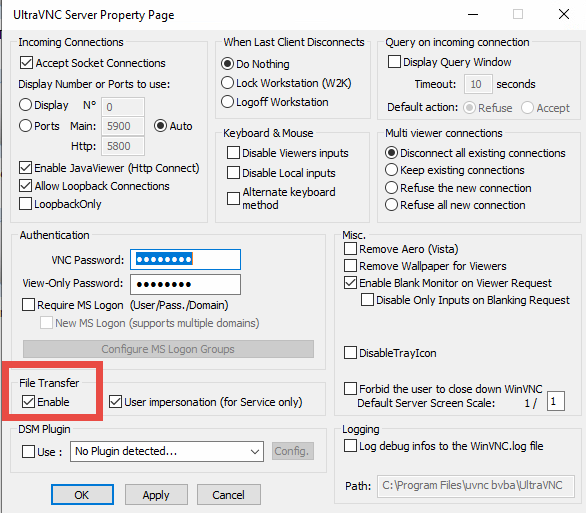Check DSM Plugin Use checkbox

coord(28,451)
